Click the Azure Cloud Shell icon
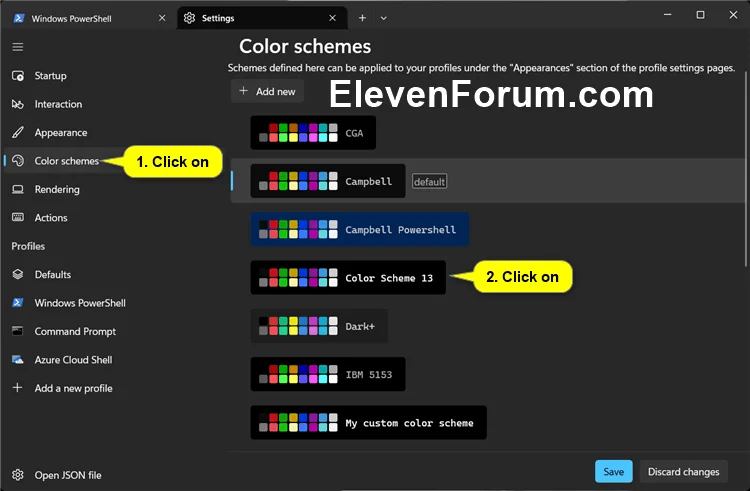The height and width of the screenshot is (491, 750). (x=18, y=360)
